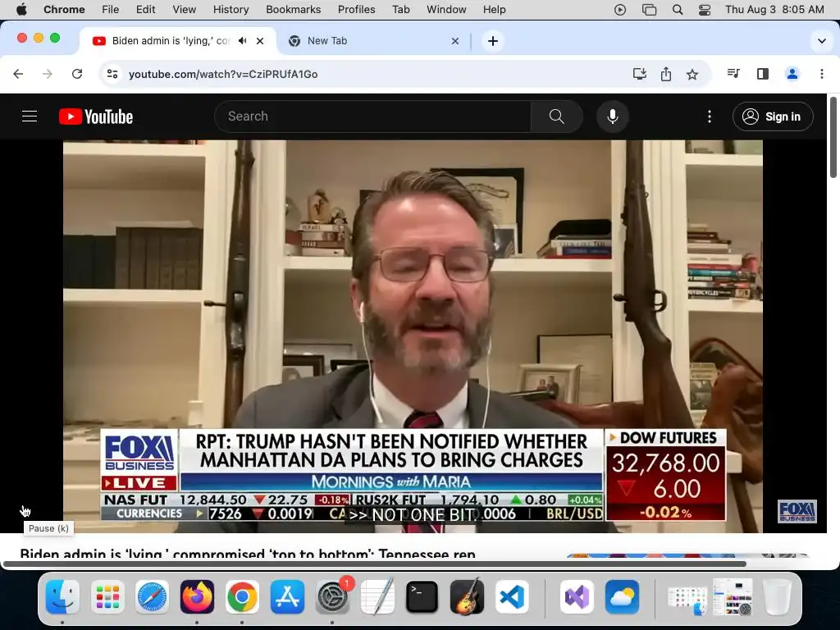
Task: Click the Sign in button
Action: [x=773, y=116]
